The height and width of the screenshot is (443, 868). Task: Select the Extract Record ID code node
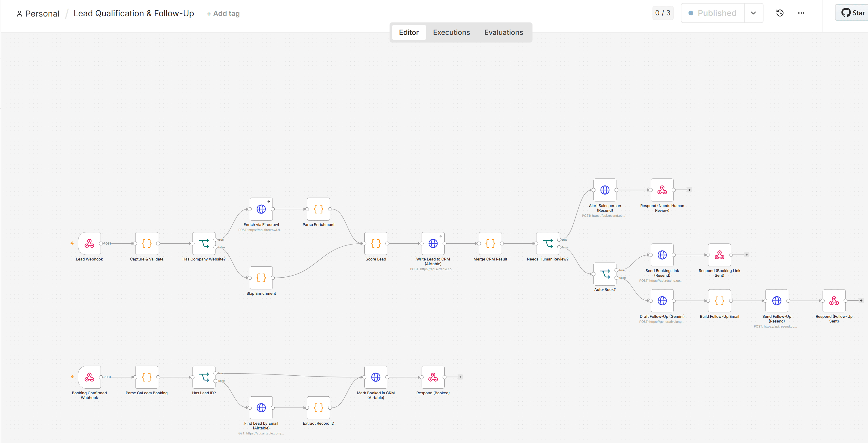pyautogui.click(x=319, y=408)
